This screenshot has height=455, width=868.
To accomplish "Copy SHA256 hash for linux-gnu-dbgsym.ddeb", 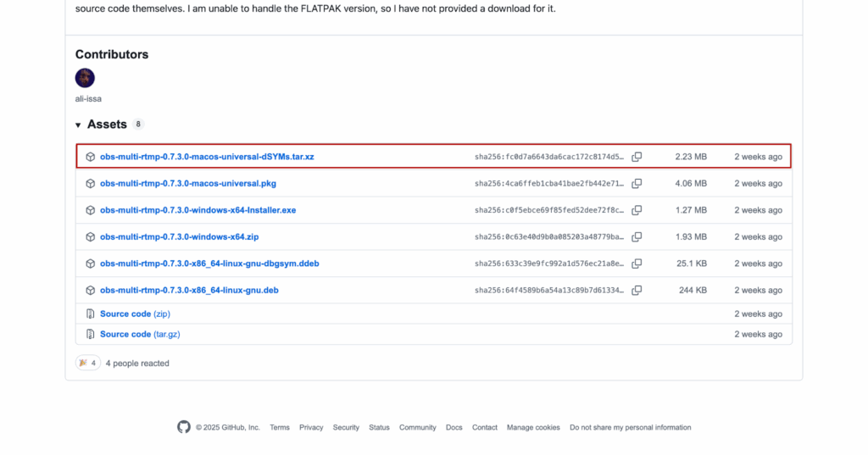I will click(x=637, y=264).
